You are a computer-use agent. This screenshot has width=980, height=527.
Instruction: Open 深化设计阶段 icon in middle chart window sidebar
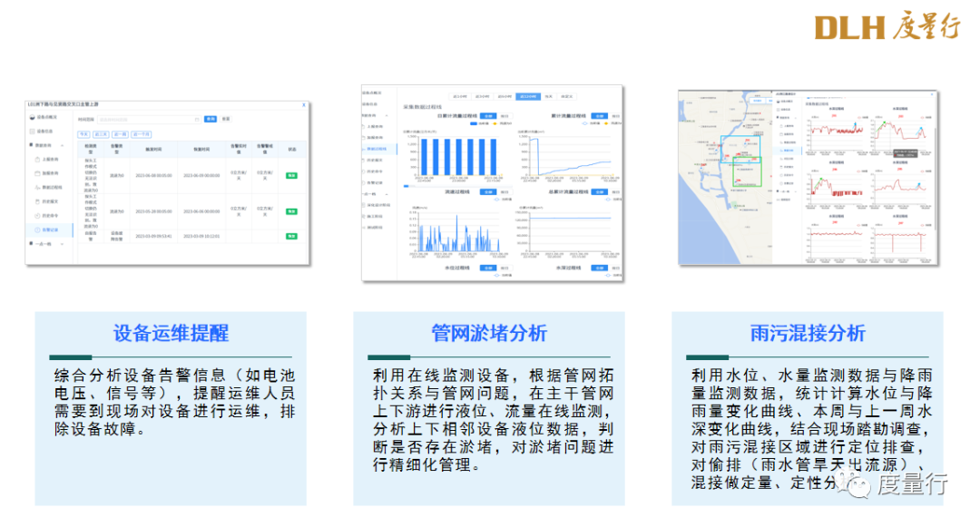(364, 205)
